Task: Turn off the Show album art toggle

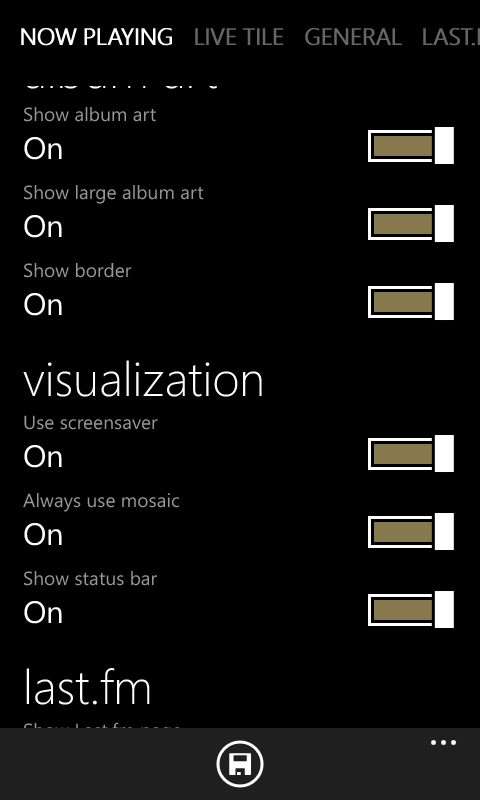Action: [411, 146]
